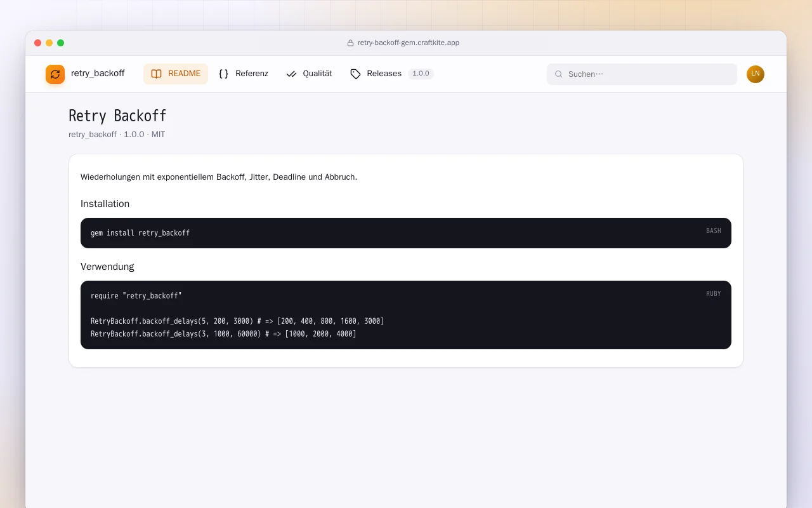812x508 pixels.
Task: Click the backoff_delays(3, 1000, 60000) code line
Action: 223,334
